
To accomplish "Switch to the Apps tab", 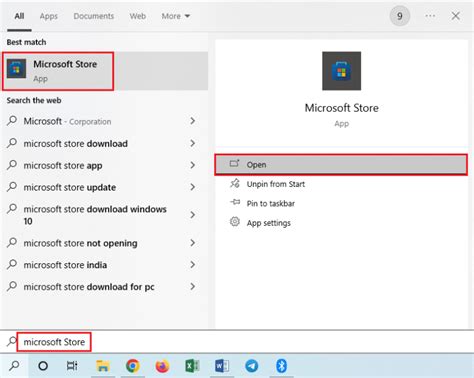I will point(49,16).
